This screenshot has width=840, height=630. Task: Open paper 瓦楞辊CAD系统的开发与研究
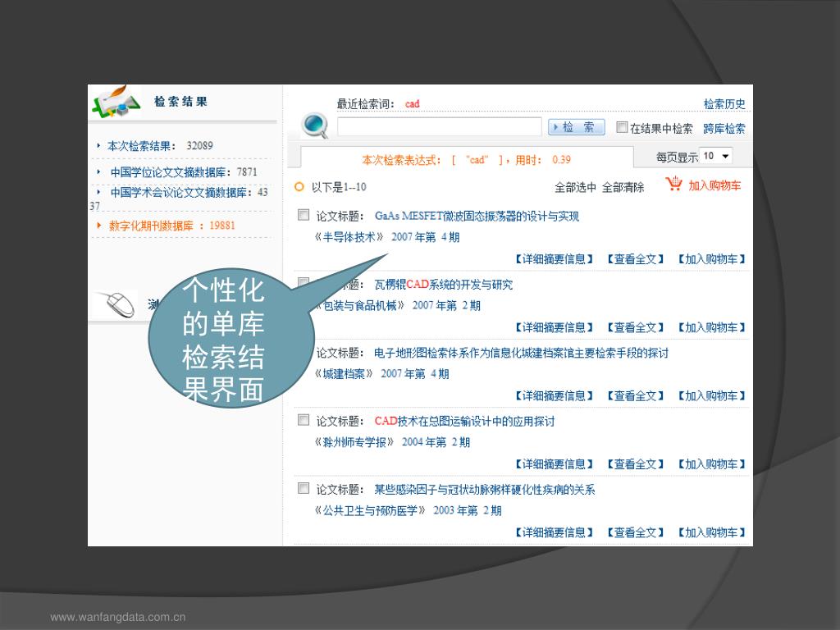pos(444,285)
